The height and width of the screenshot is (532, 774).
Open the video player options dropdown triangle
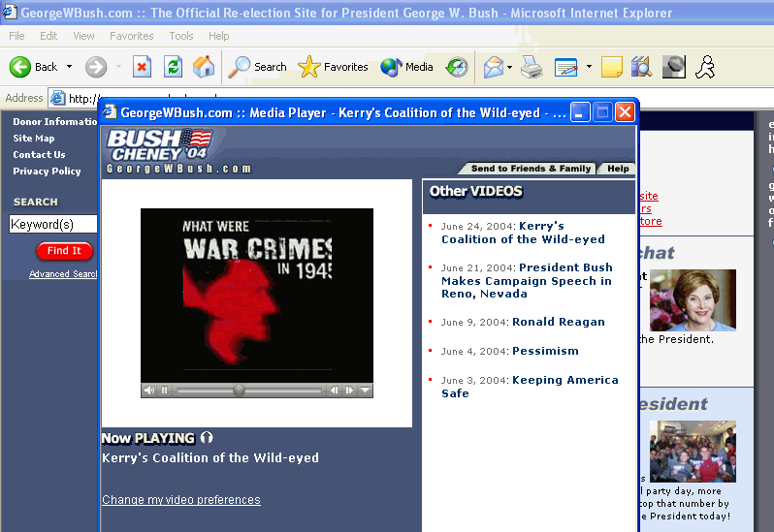pyautogui.click(x=365, y=391)
